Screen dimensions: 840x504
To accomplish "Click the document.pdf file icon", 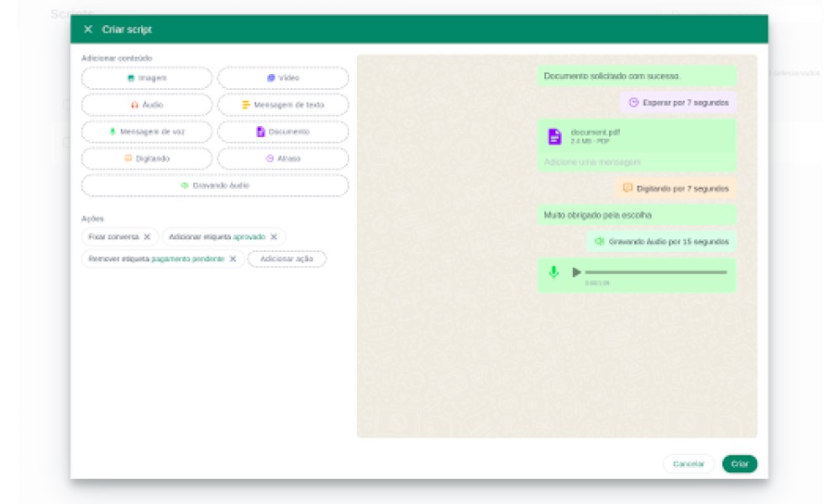I will (x=554, y=137).
